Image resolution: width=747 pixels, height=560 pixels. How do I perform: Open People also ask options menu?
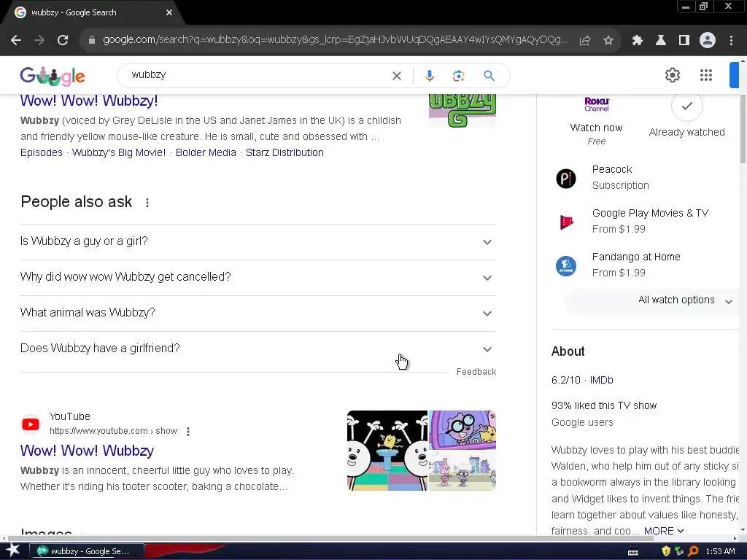pyautogui.click(x=147, y=203)
